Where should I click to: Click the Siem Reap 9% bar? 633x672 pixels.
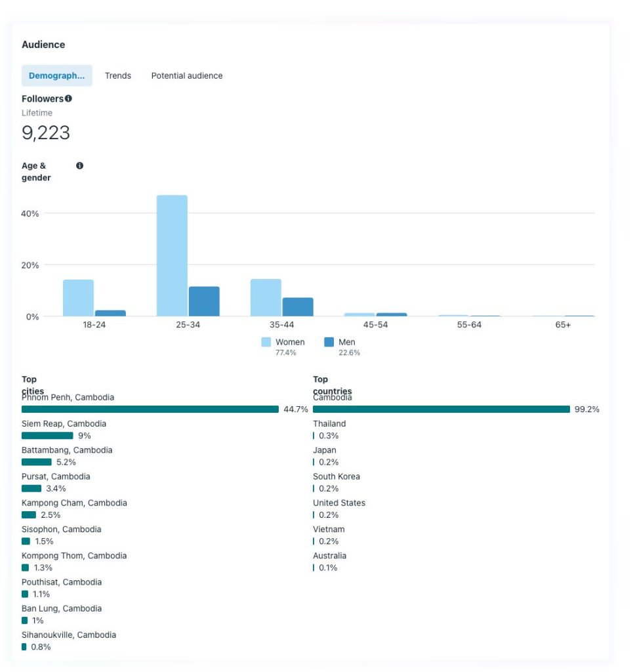47,436
